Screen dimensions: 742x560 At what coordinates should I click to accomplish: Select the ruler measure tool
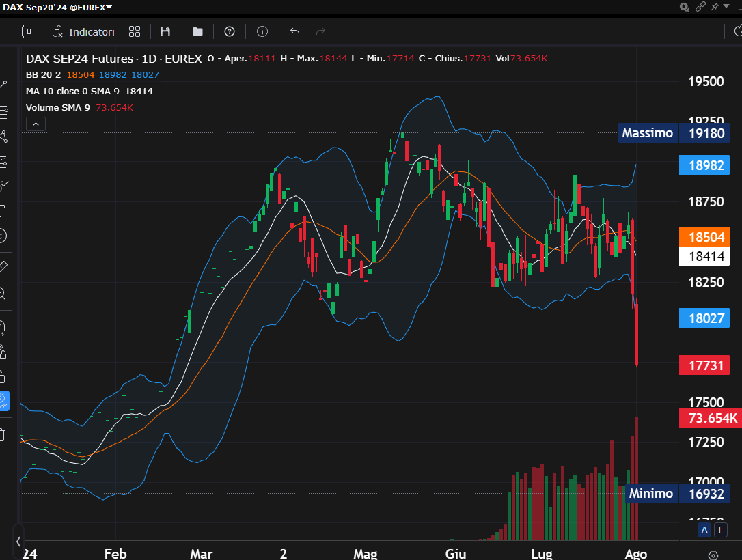point(3,266)
